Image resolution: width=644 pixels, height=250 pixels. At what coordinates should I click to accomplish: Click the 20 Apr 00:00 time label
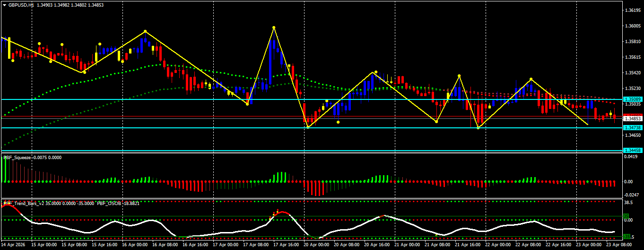316,245
